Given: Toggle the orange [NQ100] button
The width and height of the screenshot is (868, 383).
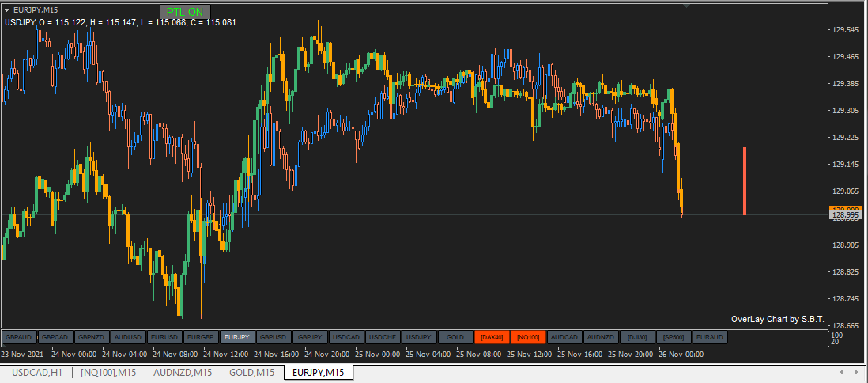Looking at the screenshot, I should [528, 337].
